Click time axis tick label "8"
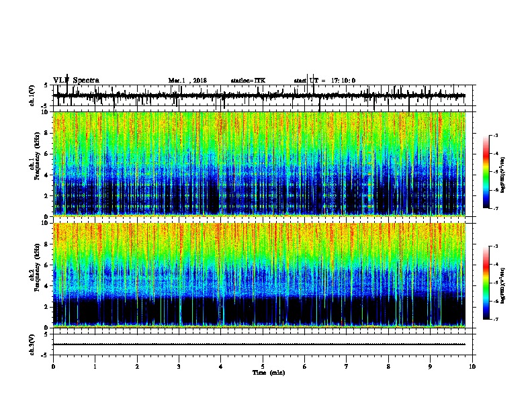532x411 pixels. point(388,367)
